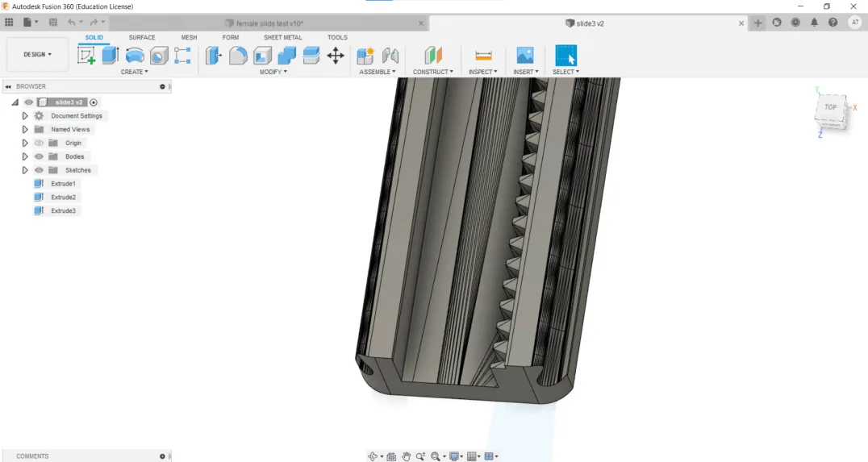Select the Create Sketch tool
Viewport: 868px width, 462px height.
click(x=86, y=56)
